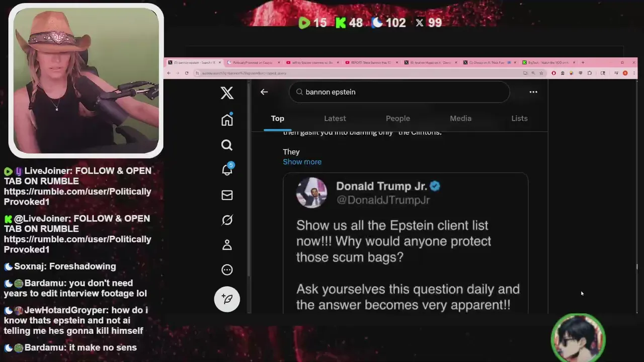Click the Kick K viewer count icon
Screen dimensions: 644x362
click(x=341, y=23)
